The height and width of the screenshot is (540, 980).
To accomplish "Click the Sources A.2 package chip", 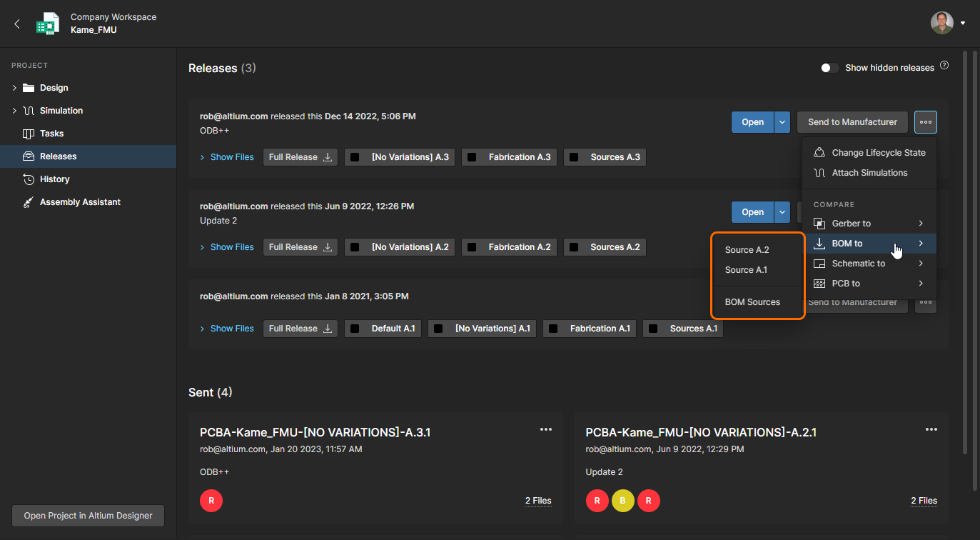I will [605, 247].
